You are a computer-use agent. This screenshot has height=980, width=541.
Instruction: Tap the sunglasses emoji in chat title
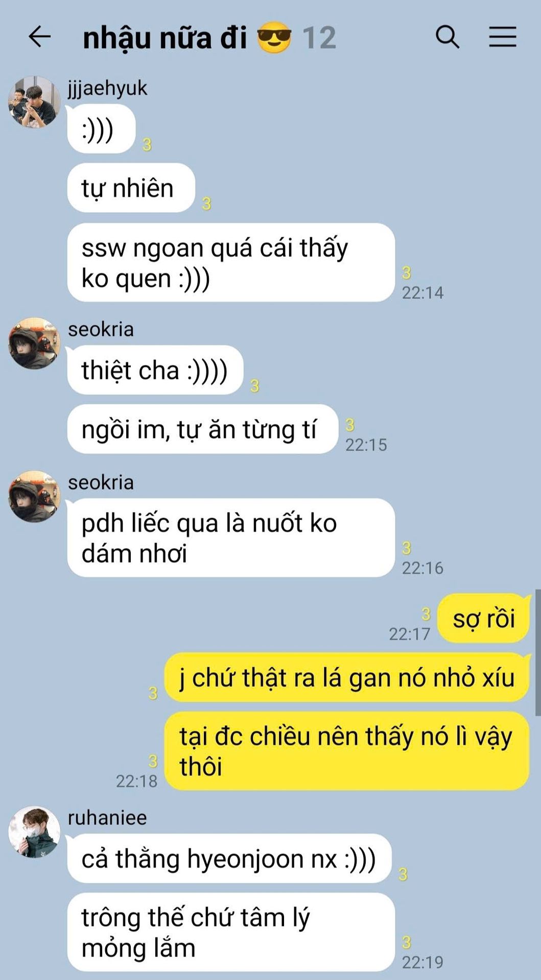coord(274,37)
